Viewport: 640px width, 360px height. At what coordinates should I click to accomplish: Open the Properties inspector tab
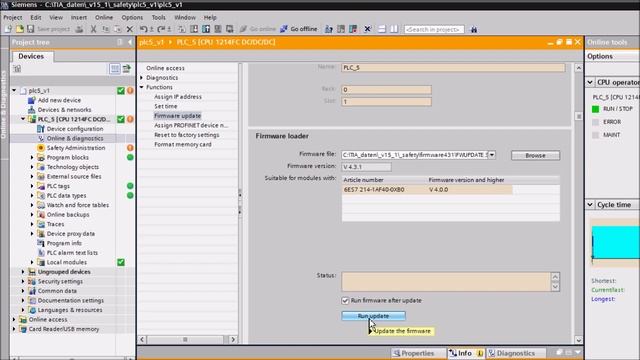[x=418, y=353]
